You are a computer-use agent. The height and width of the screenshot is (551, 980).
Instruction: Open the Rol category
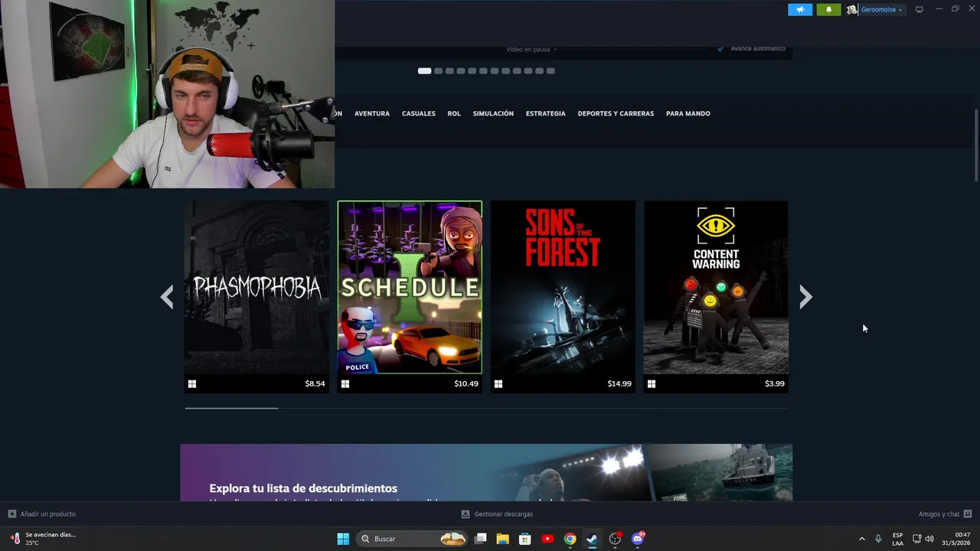(454, 113)
